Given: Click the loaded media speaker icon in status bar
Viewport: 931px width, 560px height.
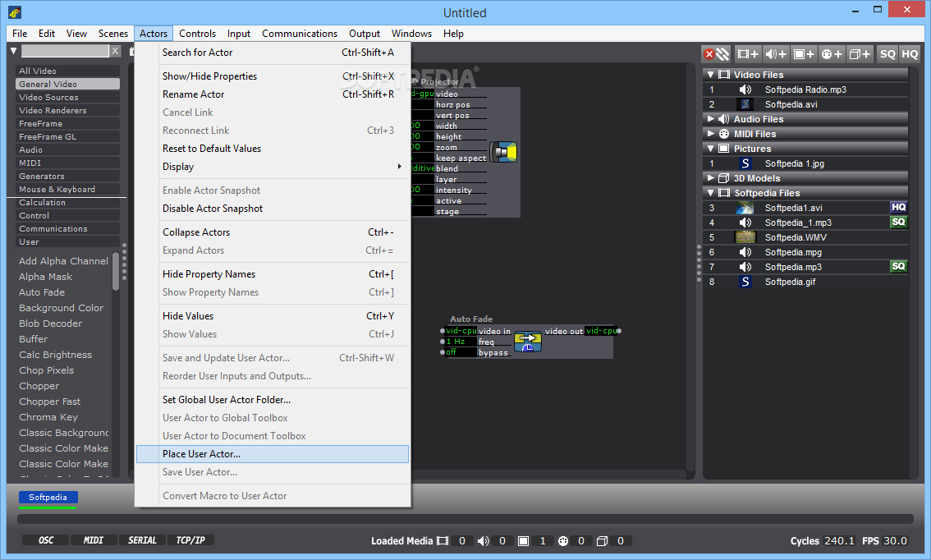Looking at the screenshot, I should coord(484,541).
